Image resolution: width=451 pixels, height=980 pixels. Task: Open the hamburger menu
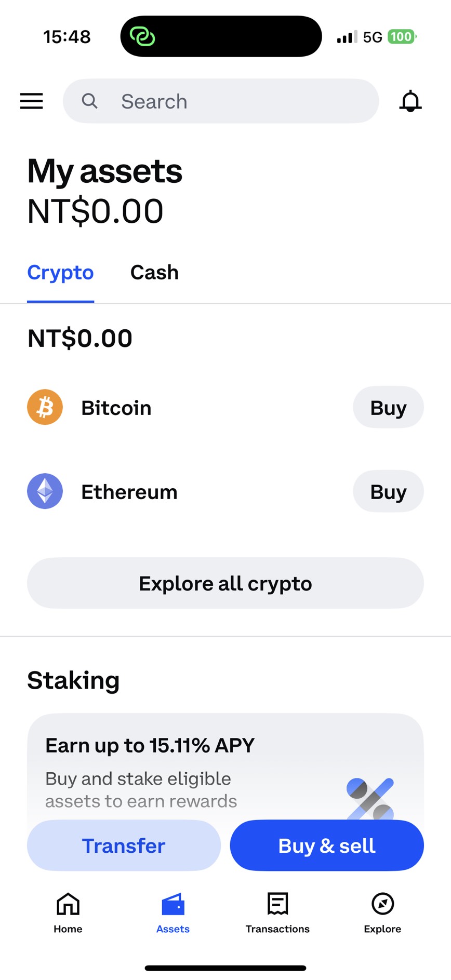pos(31,101)
